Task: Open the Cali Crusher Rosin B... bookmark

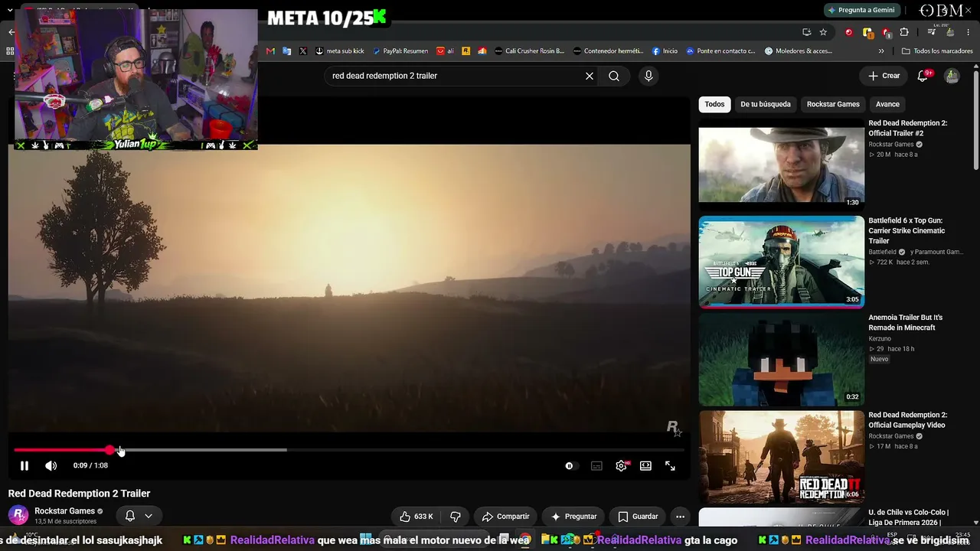Action: (530, 51)
